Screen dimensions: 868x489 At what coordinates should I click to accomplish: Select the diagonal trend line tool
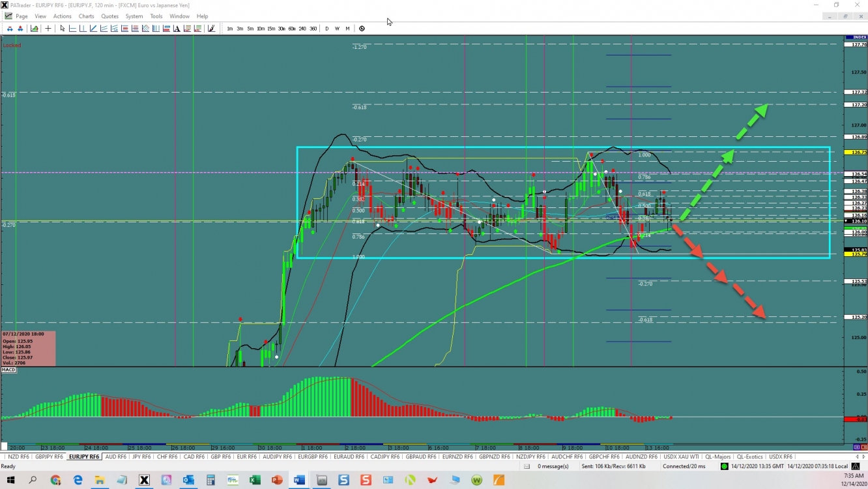tap(94, 29)
